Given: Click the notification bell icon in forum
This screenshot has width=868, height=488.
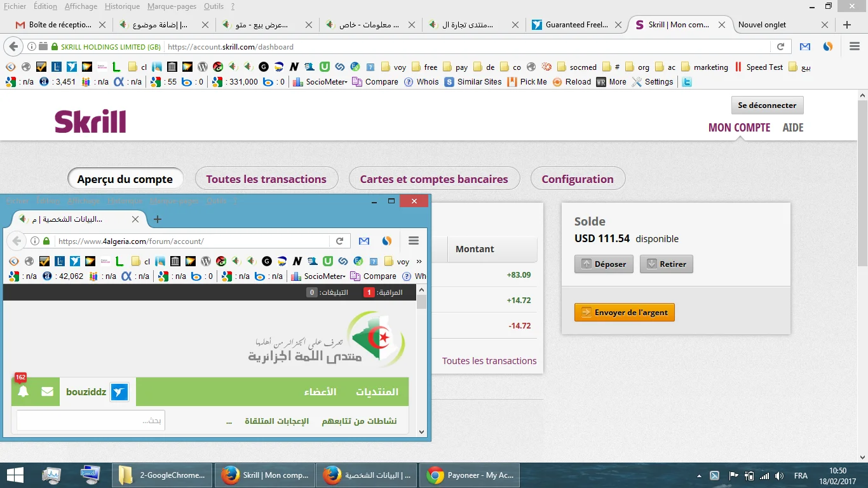Looking at the screenshot, I should click(x=24, y=392).
